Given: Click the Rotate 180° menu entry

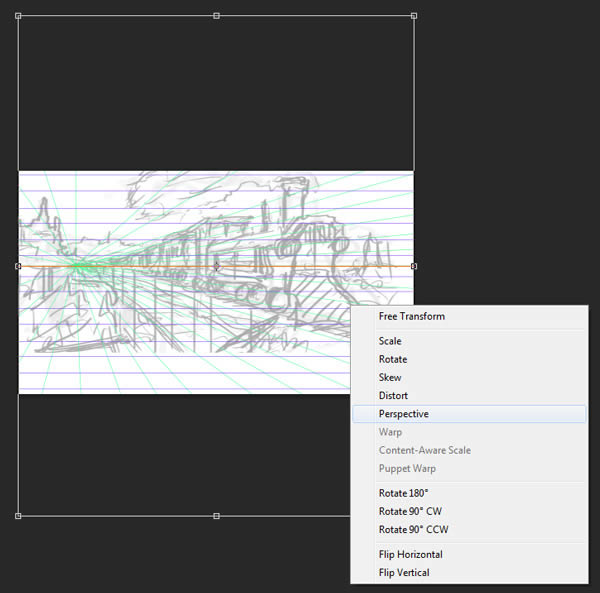Looking at the screenshot, I should [x=469, y=493].
